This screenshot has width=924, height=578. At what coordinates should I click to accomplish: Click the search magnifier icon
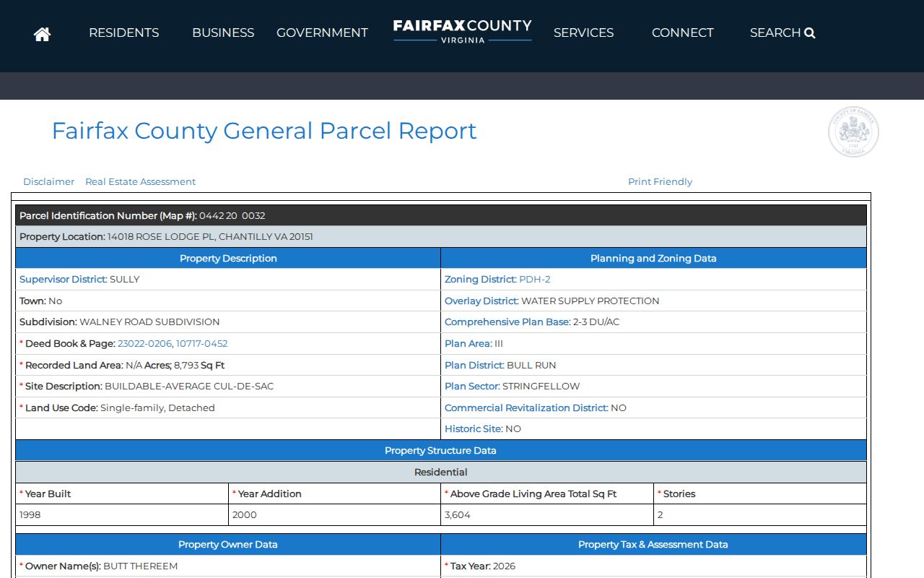coord(810,33)
